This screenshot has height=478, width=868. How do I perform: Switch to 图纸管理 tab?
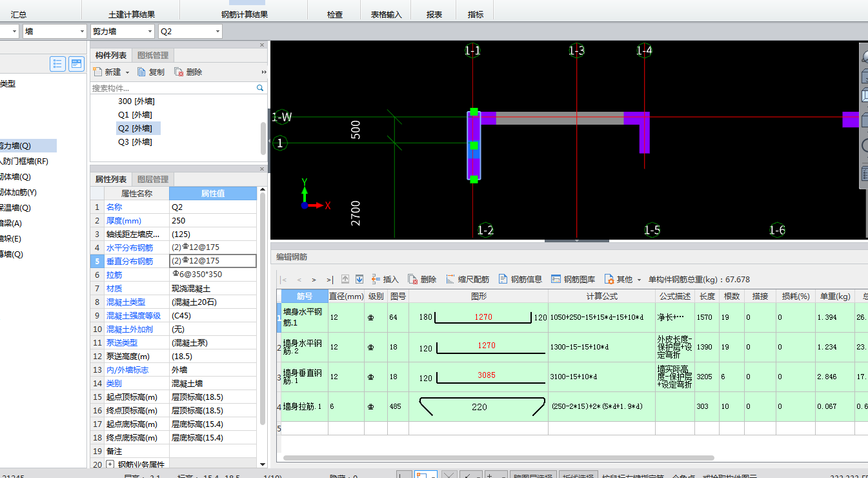point(153,56)
